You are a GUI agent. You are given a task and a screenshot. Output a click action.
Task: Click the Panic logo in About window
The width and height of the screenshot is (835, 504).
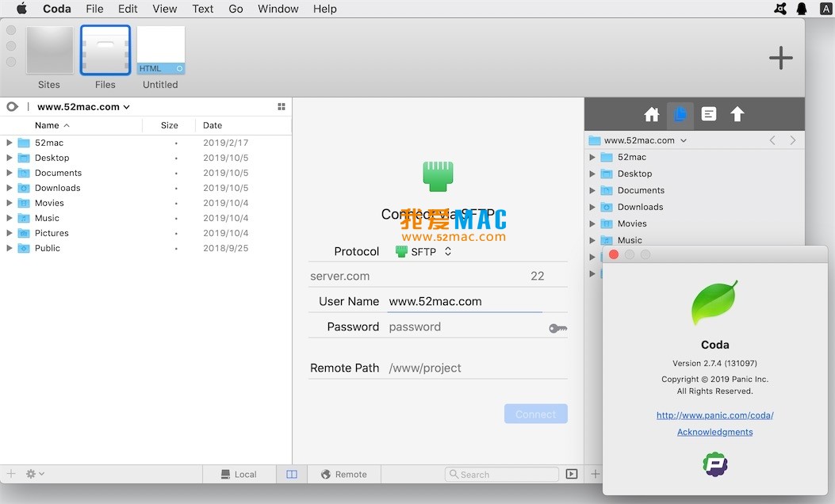click(x=715, y=464)
